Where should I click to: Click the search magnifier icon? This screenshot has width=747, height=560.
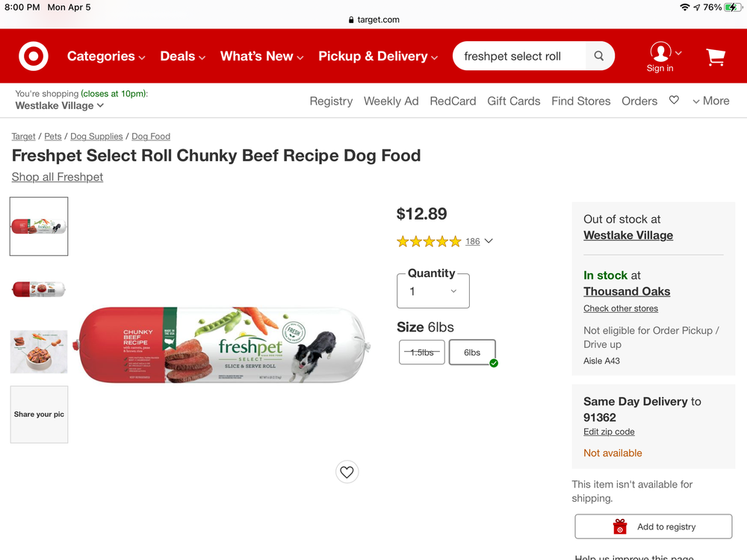coord(598,56)
